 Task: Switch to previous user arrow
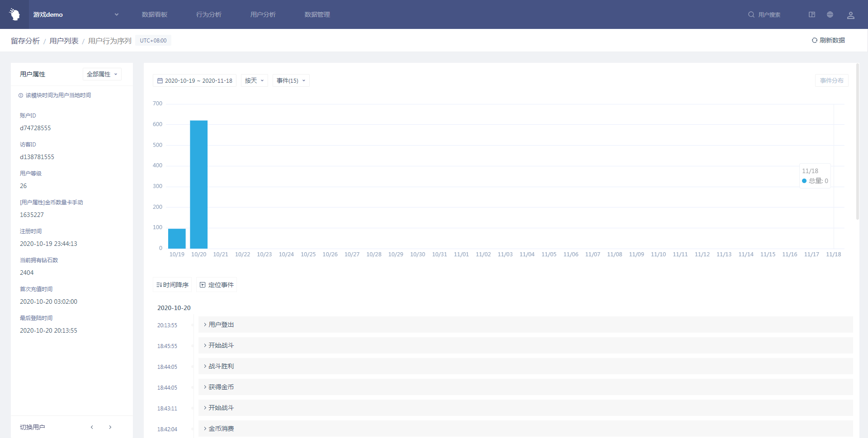[92, 427]
